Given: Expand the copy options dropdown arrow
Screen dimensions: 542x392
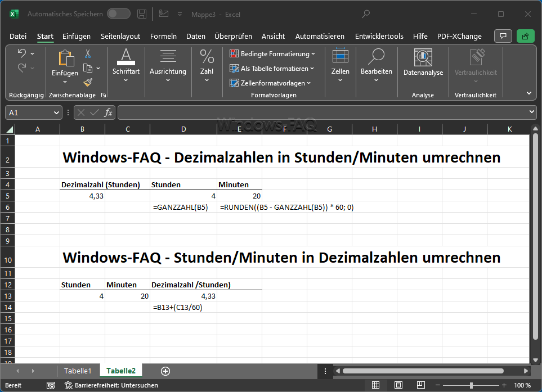Looking at the screenshot, I should (98, 69).
